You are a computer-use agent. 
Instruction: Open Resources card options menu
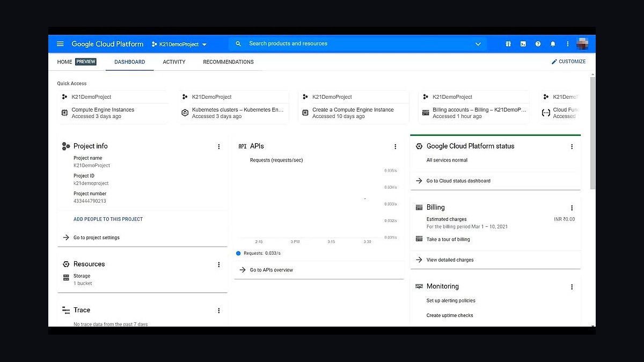click(x=219, y=264)
